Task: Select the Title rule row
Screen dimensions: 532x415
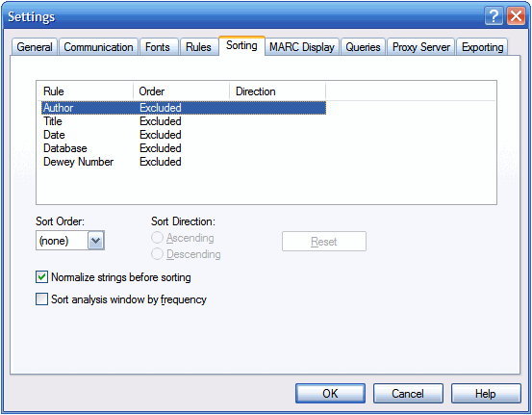Action: (184, 121)
